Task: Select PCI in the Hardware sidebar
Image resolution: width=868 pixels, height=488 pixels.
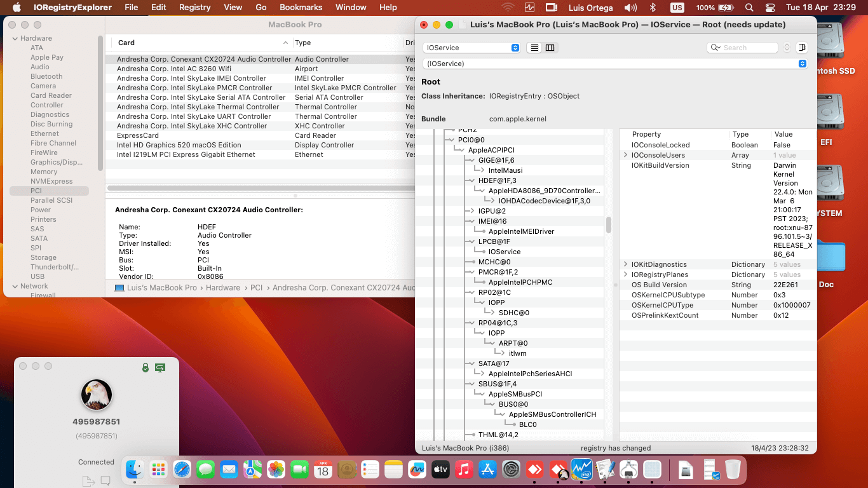Action: [x=50, y=191]
